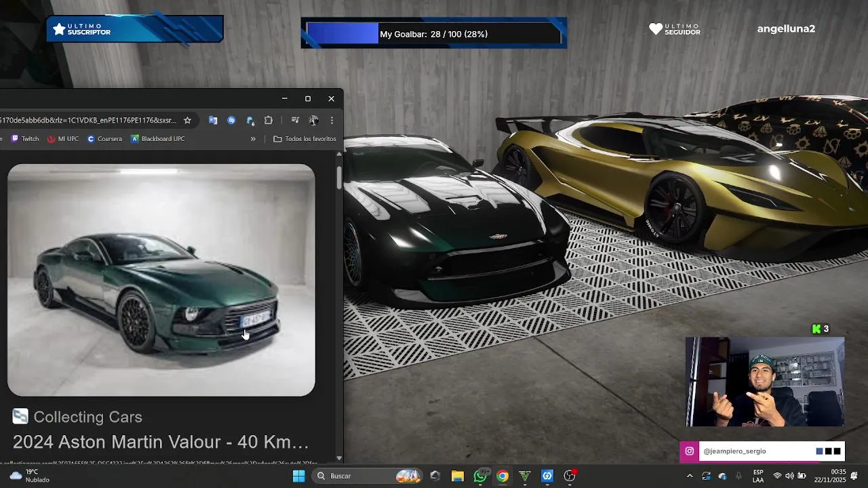The image size is (868, 488).
Task: Switch to Google Chrome in taskbar
Action: 502,476
